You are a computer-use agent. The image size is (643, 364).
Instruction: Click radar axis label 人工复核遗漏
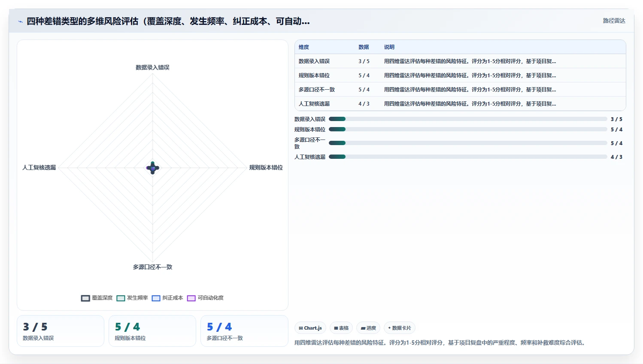[x=39, y=167]
